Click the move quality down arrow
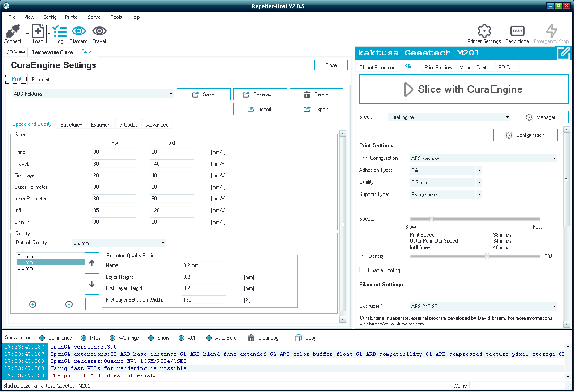 pos(92,284)
